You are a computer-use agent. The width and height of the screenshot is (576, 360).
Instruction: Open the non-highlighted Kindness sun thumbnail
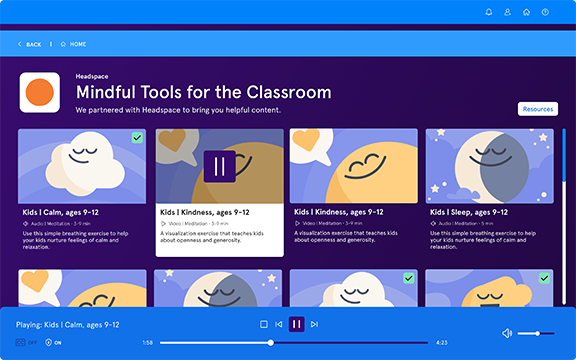tap(353, 166)
